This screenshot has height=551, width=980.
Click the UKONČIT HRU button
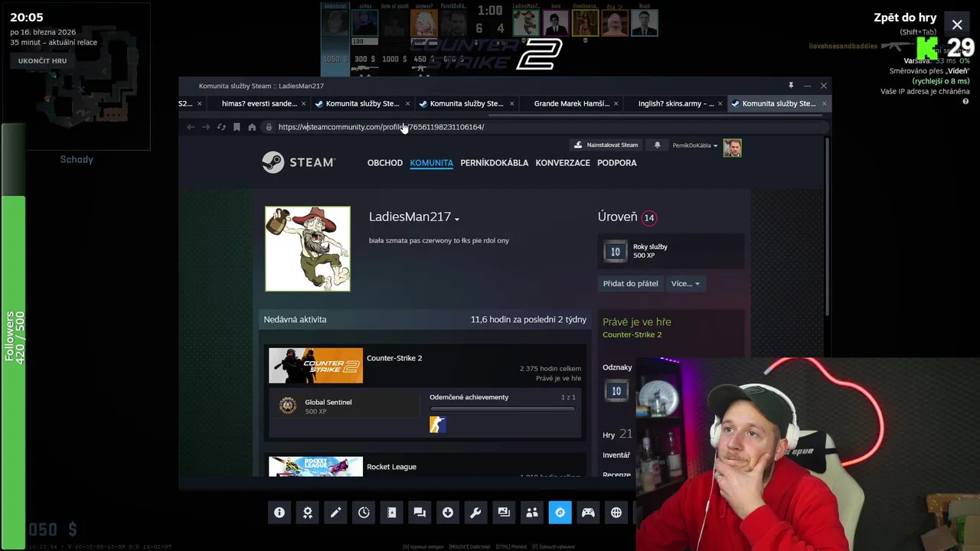tap(43, 60)
